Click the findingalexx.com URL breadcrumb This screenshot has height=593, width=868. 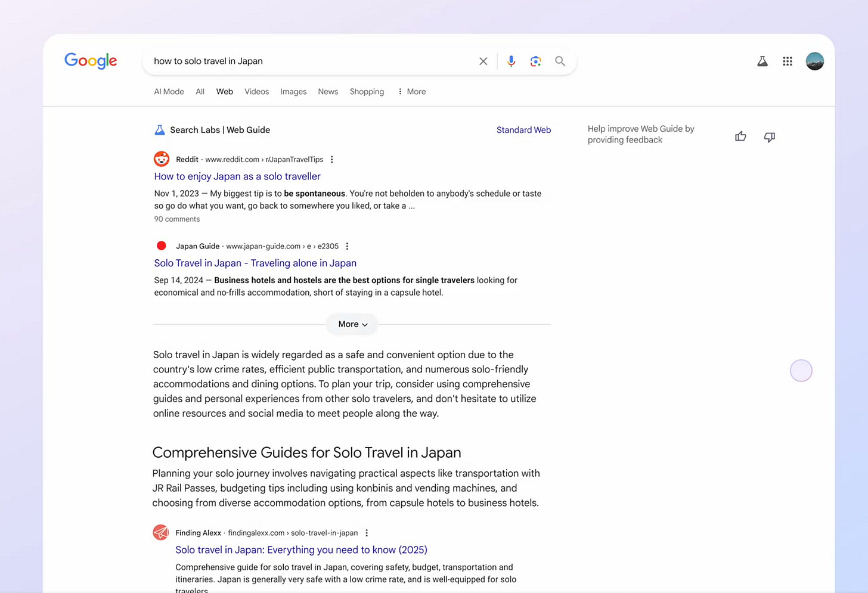coord(293,533)
